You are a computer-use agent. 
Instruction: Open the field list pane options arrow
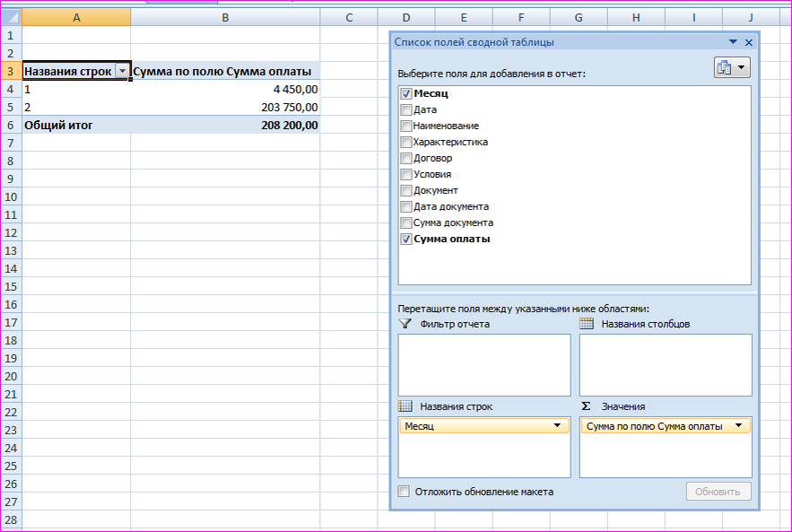click(733, 41)
